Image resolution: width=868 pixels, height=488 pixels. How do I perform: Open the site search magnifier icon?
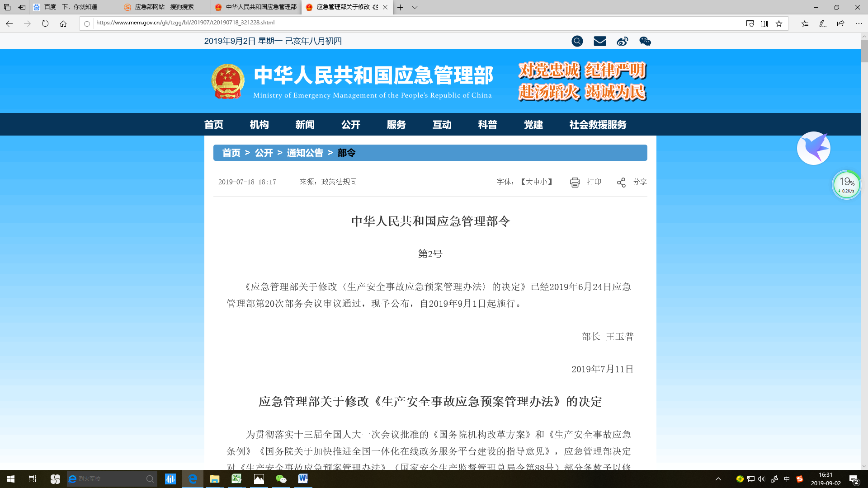pyautogui.click(x=577, y=41)
